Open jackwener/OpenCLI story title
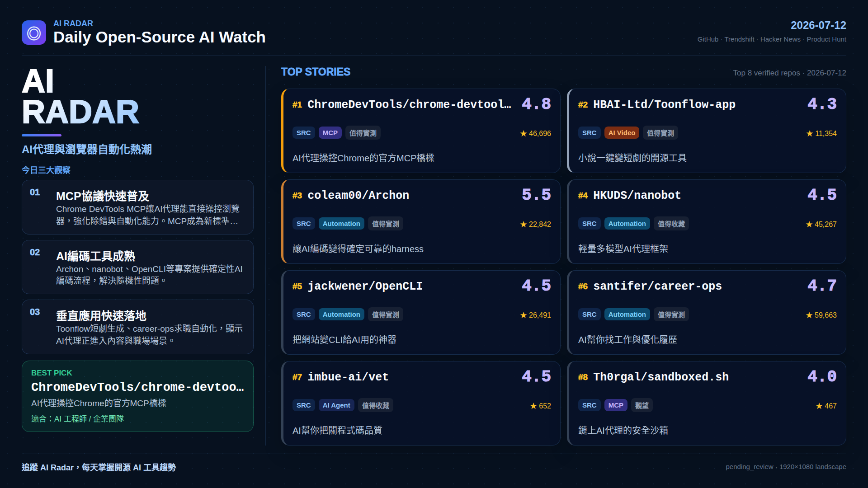This screenshot has height=488, width=868. pyautogui.click(x=365, y=286)
